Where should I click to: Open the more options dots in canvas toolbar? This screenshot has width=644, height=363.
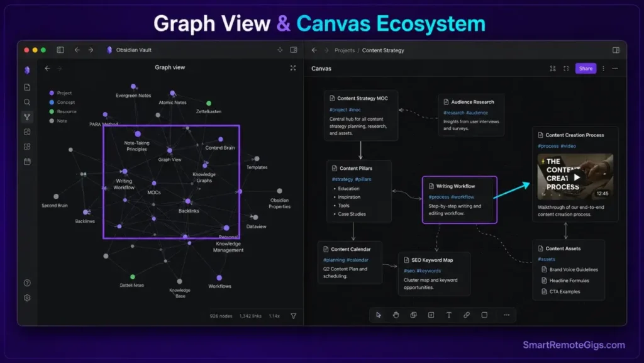pyautogui.click(x=507, y=315)
